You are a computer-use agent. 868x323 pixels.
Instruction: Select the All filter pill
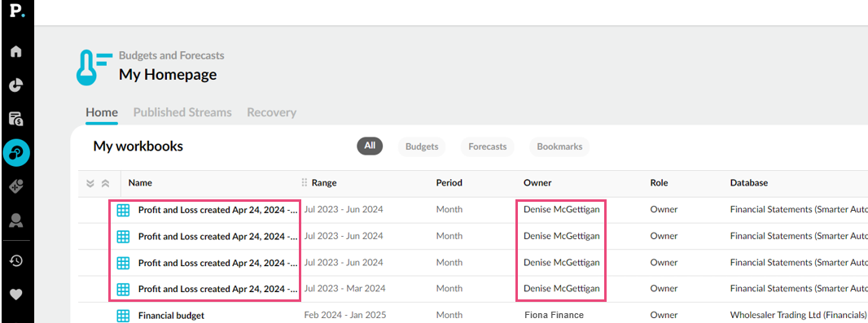pos(370,146)
